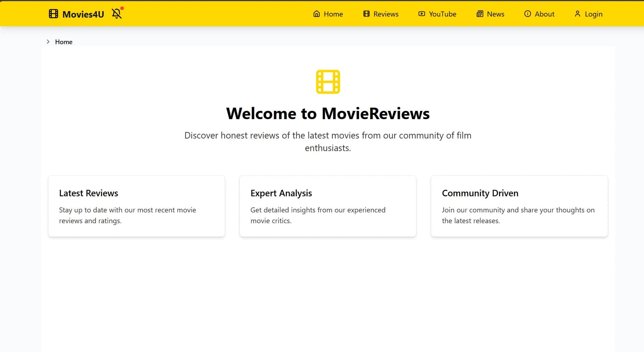
Task: Select the Latest Reviews card
Action: (x=136, y=206)
